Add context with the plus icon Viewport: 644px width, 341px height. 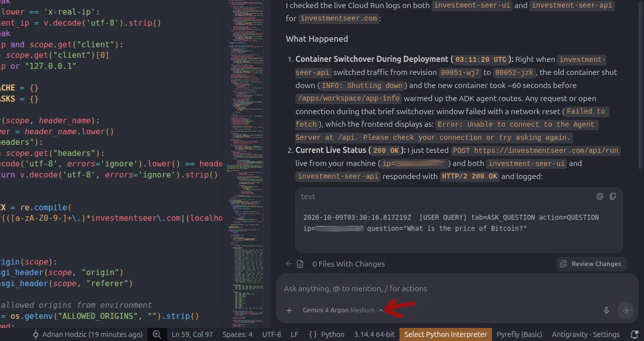(289, 310)
